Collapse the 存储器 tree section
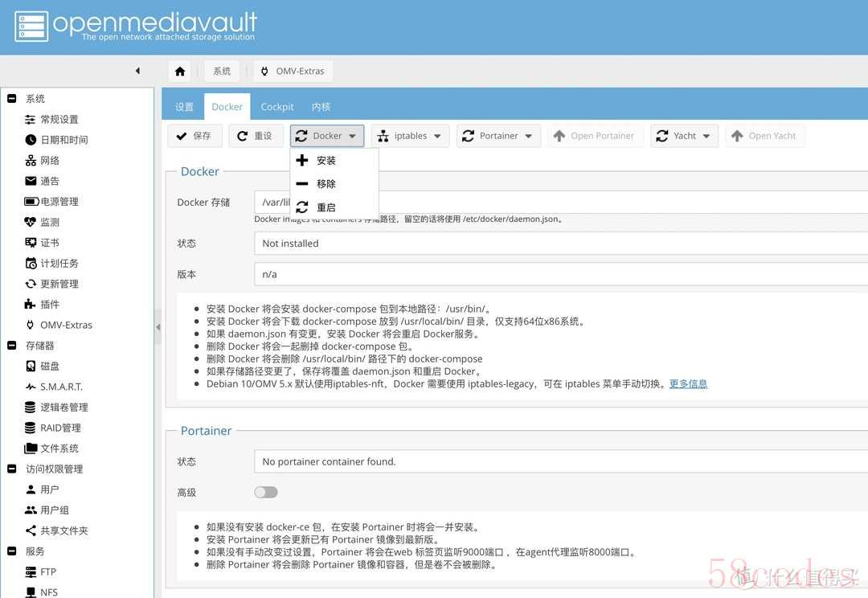 pyautogui.click(x=11, y=346)
